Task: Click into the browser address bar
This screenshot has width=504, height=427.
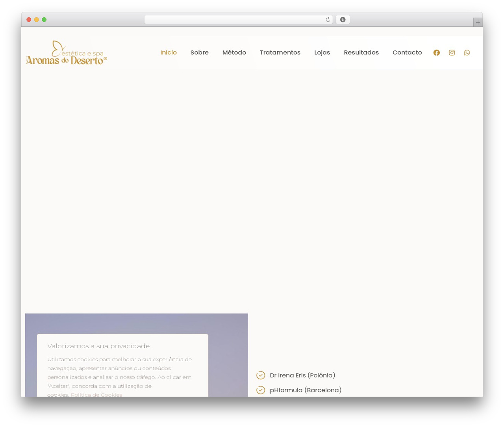Action: (238, 20)
